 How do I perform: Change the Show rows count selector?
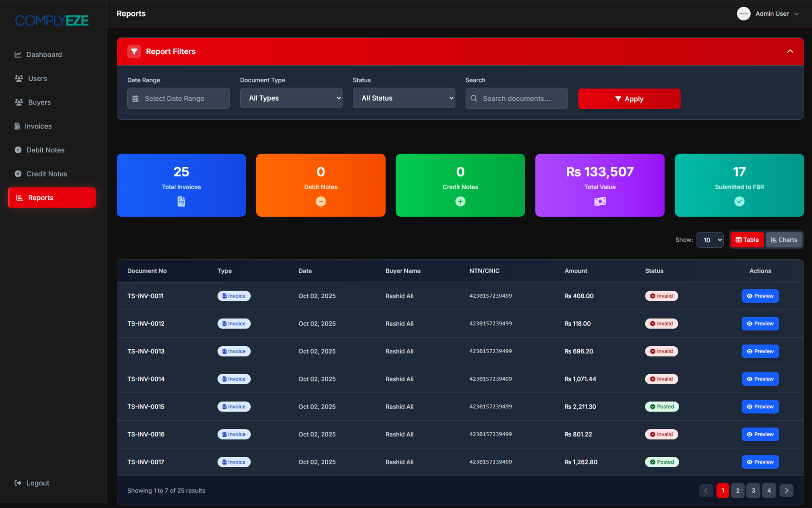click(710, 240)
